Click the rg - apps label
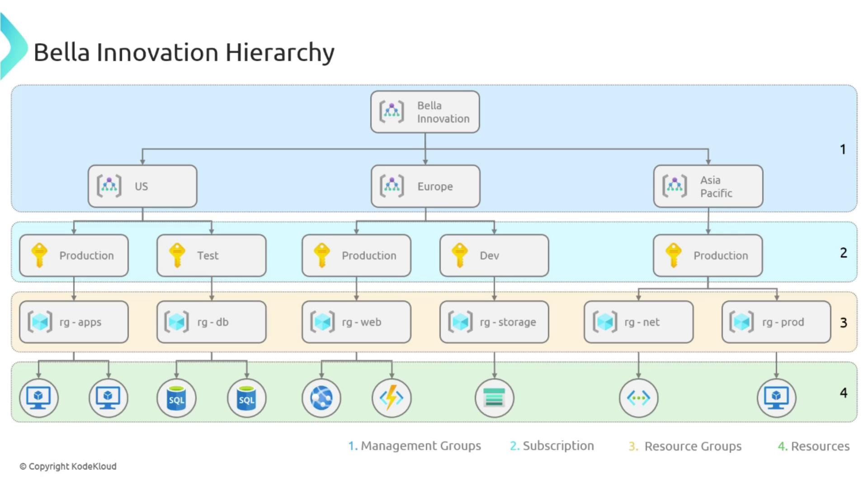Image resolution: width=868 pixels, height=488 pixels. click(x=80, y=322)
